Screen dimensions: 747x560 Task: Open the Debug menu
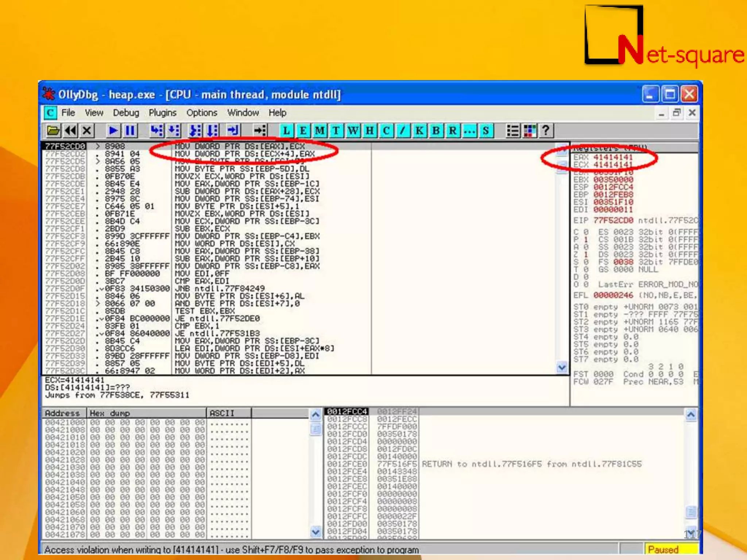point(126,113)
